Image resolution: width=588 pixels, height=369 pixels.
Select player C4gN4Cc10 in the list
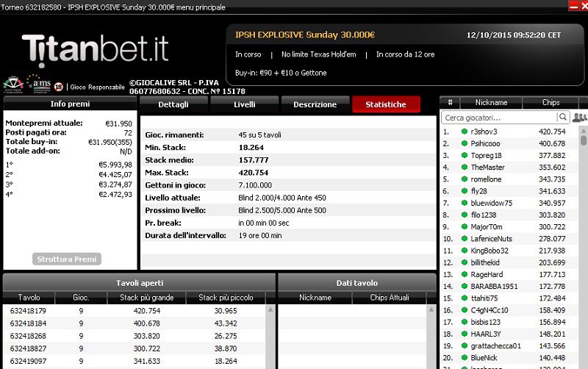(x=509, y=310)
